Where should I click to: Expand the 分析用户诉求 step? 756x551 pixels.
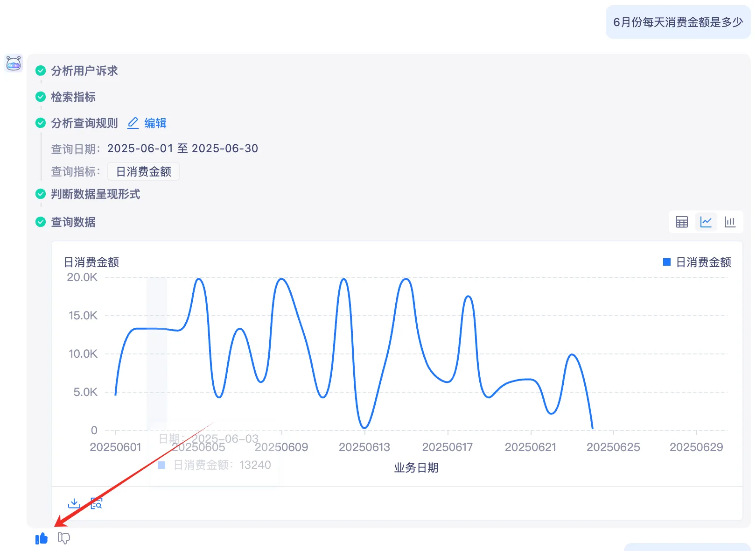(x=84, y=71)
